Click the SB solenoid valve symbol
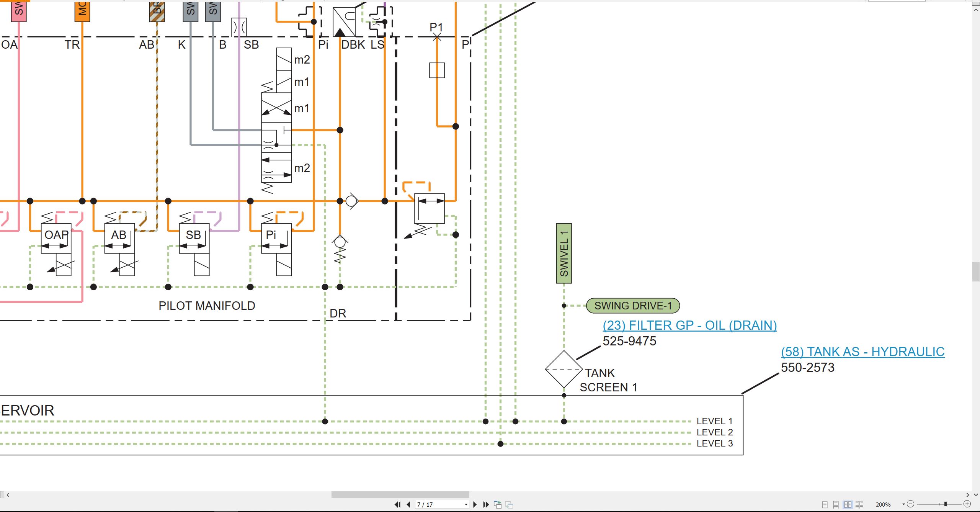The width and height of the screenshot is (980, 512). pos(194,238)
